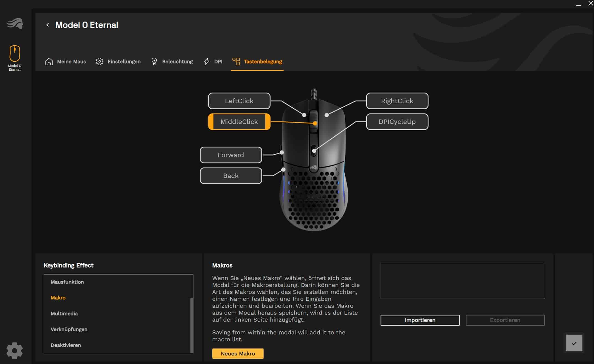Click the Glorious logo icon in sidebar
The image size is (594, 364).
click(x=15, y=24)
